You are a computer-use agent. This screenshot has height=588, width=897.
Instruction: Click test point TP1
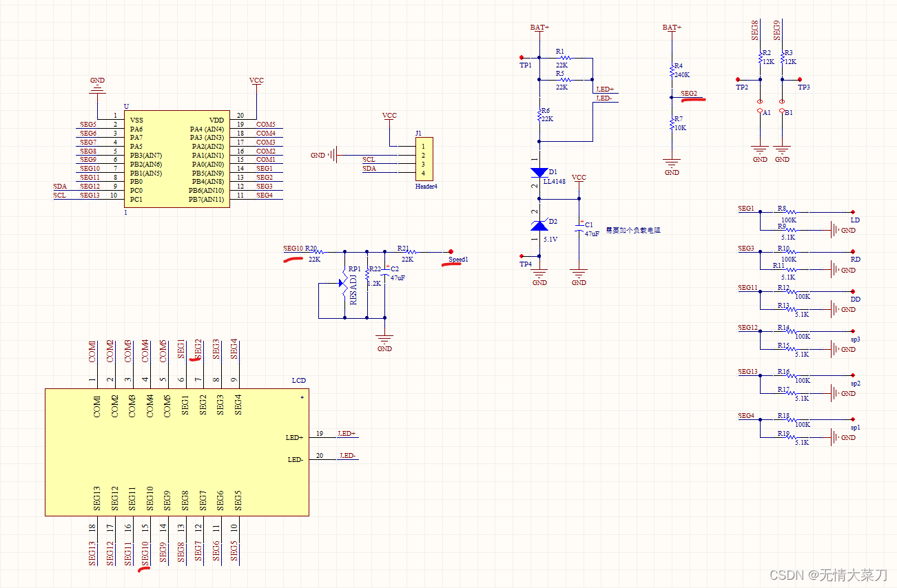[x=523, y=59]
